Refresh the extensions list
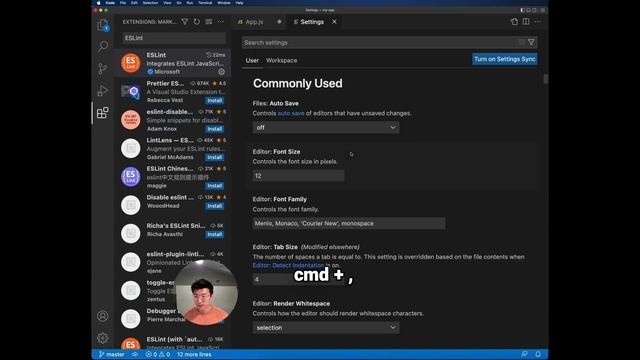 [x=197, y=22]
